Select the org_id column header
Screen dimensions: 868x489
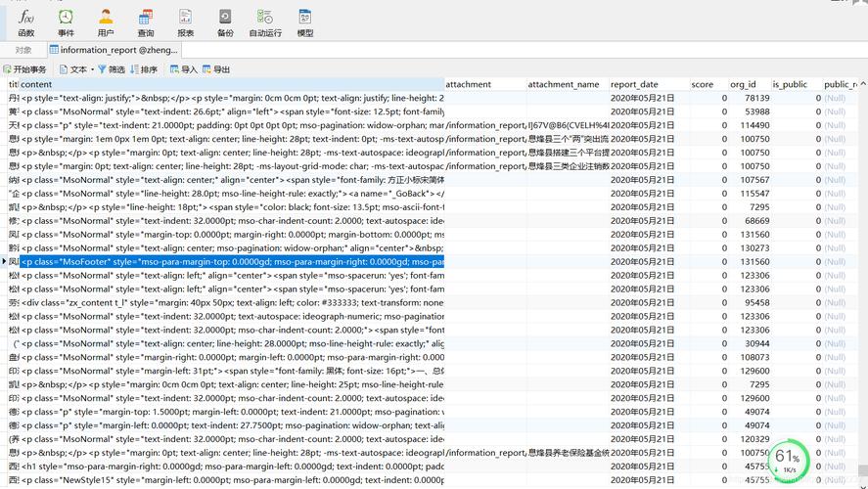click(x=750, y=84)
